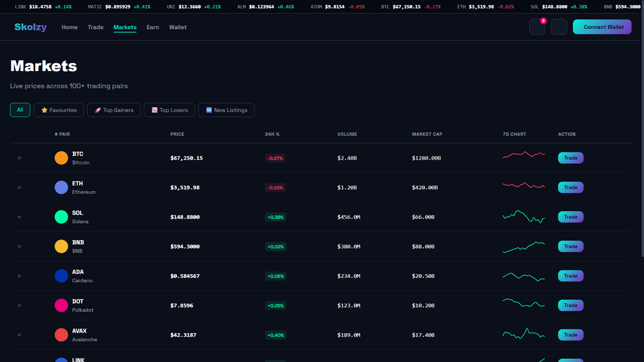Favourite ETH with its star
The image size is (644, 362).
(x=19, y=187)
